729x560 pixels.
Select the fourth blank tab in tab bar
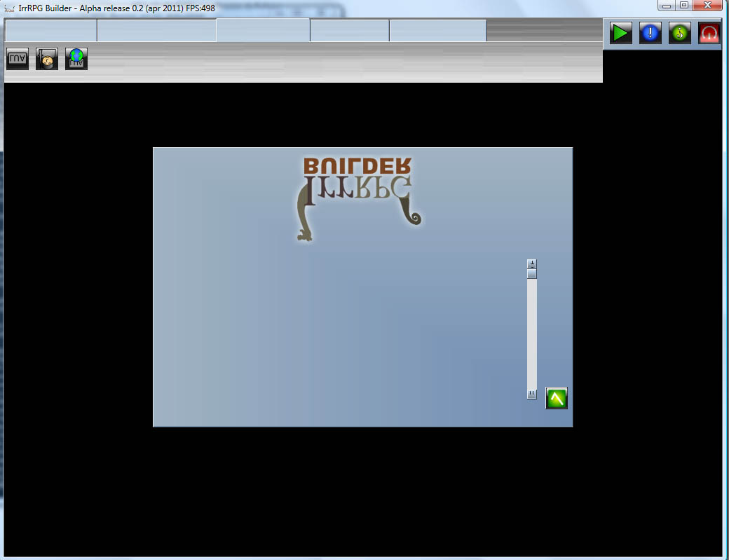349,31
